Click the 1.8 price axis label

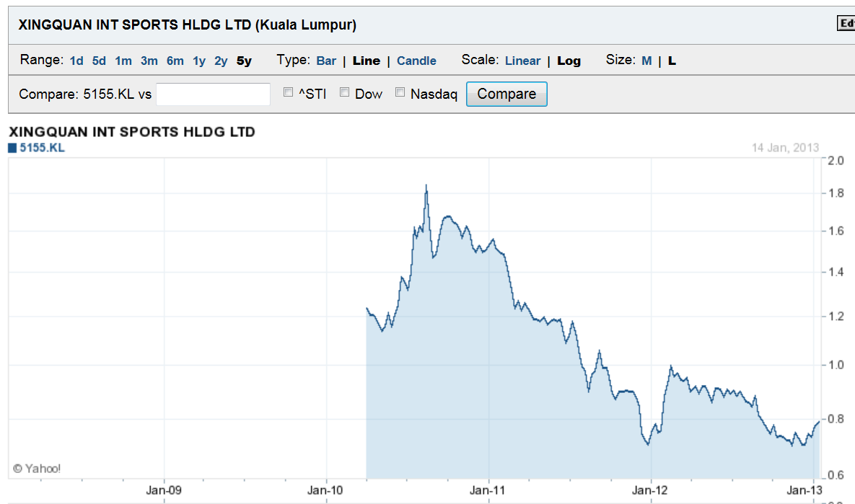tap(836, 193)
